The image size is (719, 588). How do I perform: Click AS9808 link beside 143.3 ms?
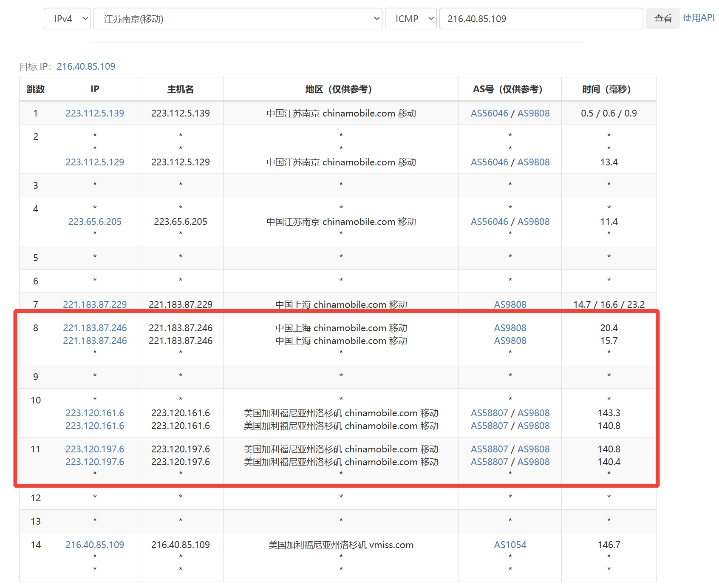(x=533, y=413)
